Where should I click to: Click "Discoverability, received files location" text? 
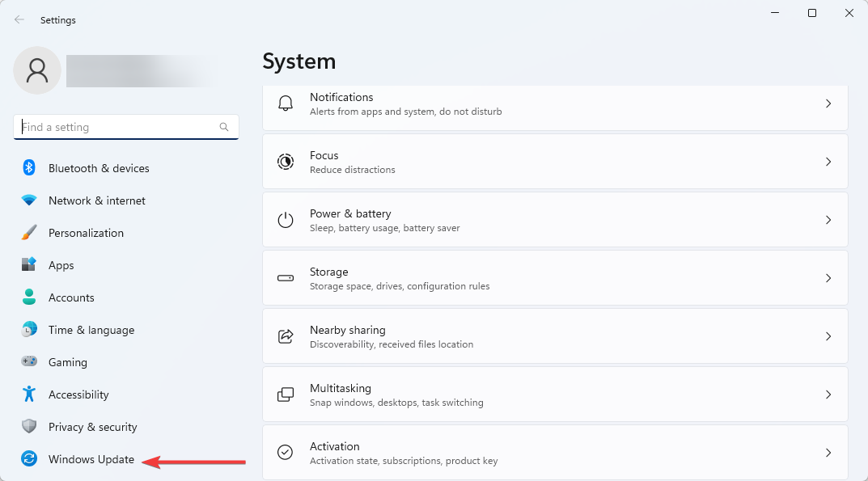click(392, 344)
